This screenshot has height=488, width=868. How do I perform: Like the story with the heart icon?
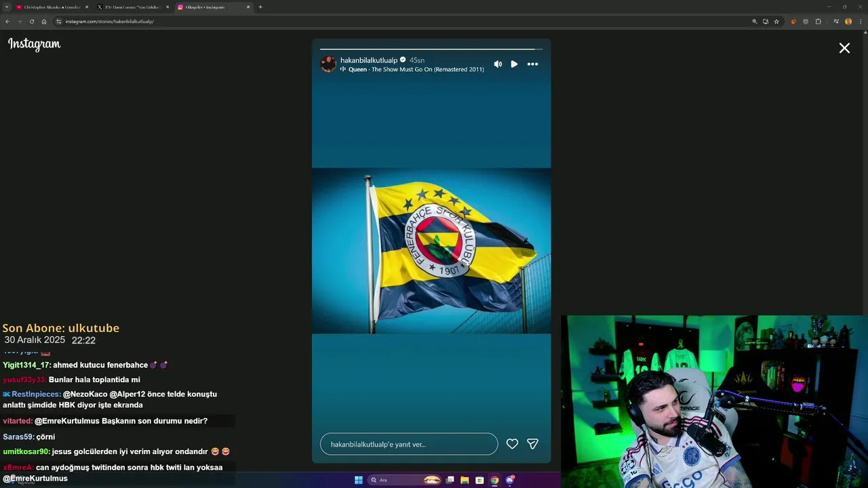pos(512,444)
